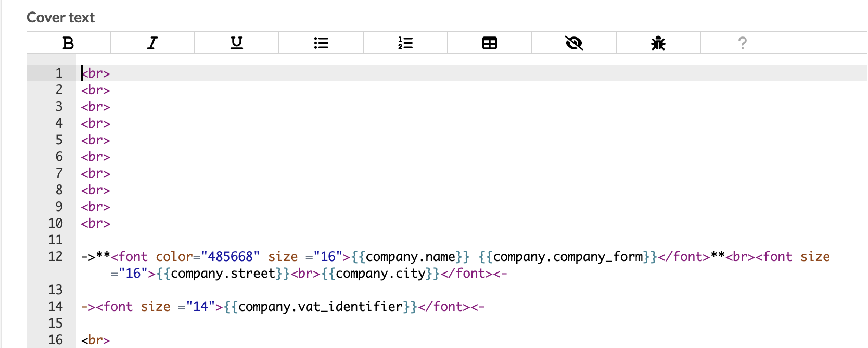Click the {{company.vat_identifier}} placeholder
The width and height of the screenshot is (868, 348).
tap(321, 307)
